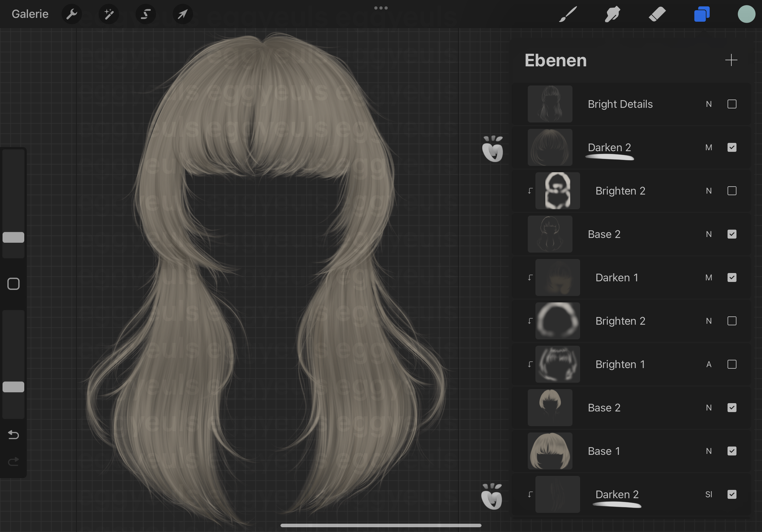Screen dimensions: 762x532
Task: Hide the Base 1 layer
Action: coord(732,451)
